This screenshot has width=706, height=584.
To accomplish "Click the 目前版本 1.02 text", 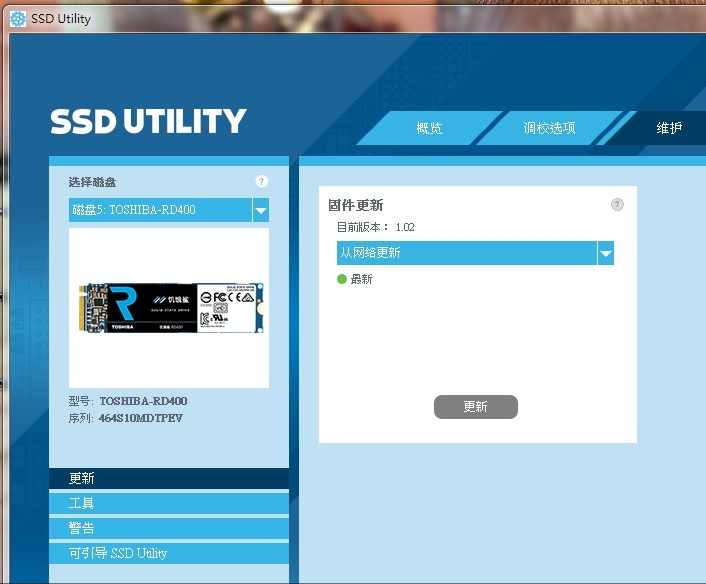I will point(376,227).
